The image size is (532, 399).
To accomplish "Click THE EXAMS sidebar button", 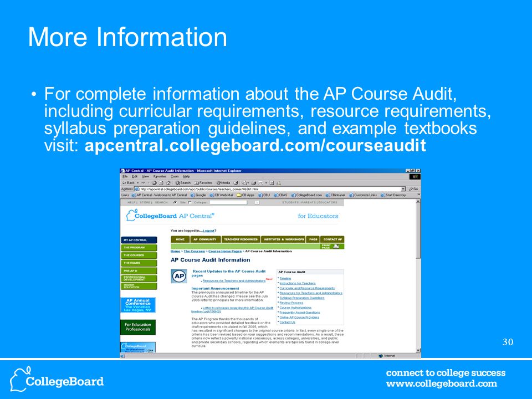I will (x=139, y=263).
